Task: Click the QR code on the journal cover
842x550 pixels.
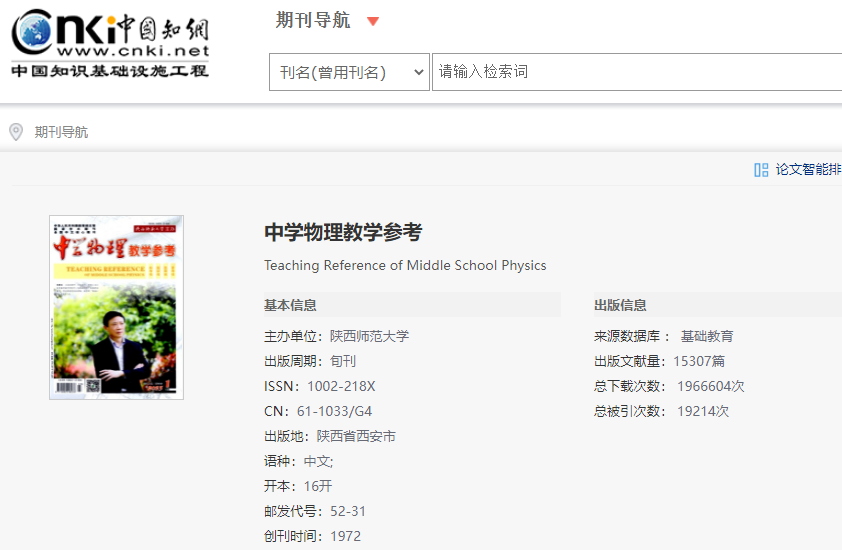Action: tap(93, 385)
